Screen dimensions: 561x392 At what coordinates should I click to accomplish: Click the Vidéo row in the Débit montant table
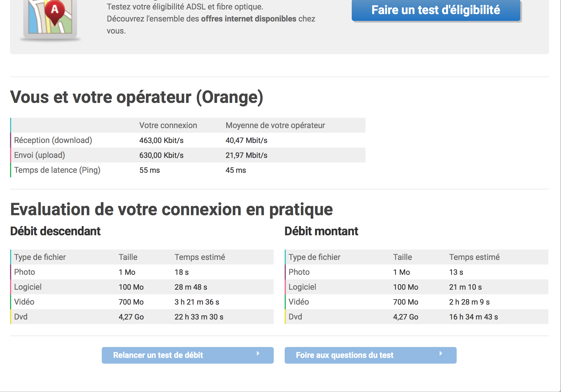point(299,302)
